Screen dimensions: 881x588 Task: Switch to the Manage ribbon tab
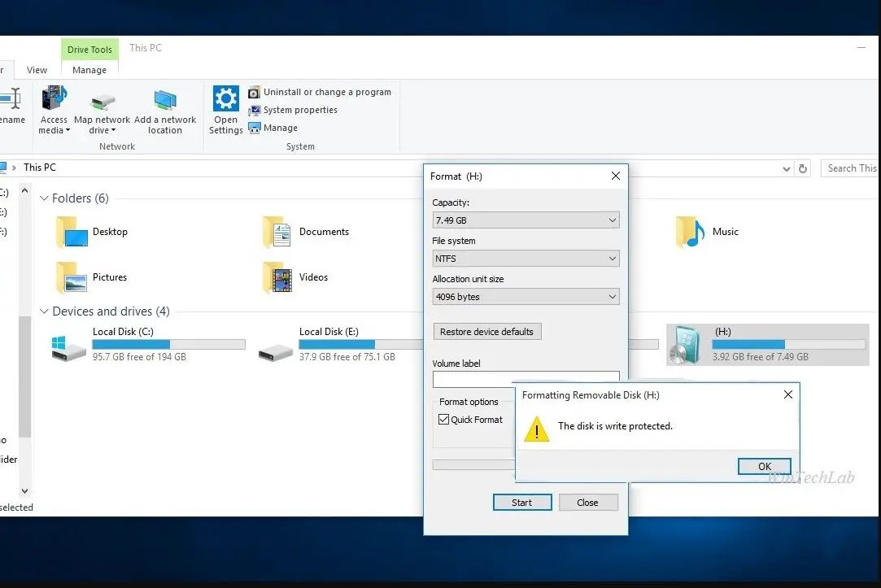coord(89,70)
